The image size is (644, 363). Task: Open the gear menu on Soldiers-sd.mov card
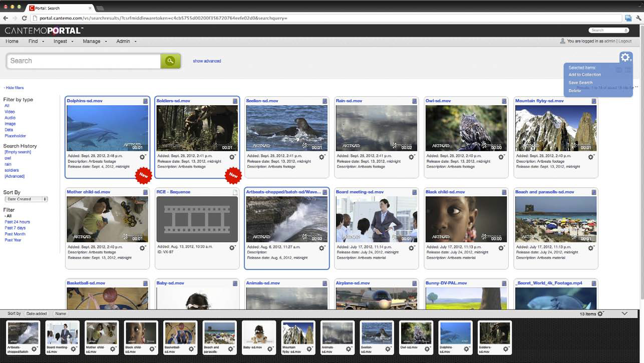[232, 157]
